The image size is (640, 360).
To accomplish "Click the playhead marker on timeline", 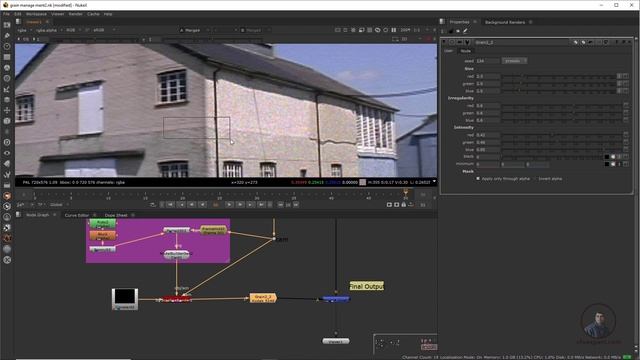I will click(406, 192).
